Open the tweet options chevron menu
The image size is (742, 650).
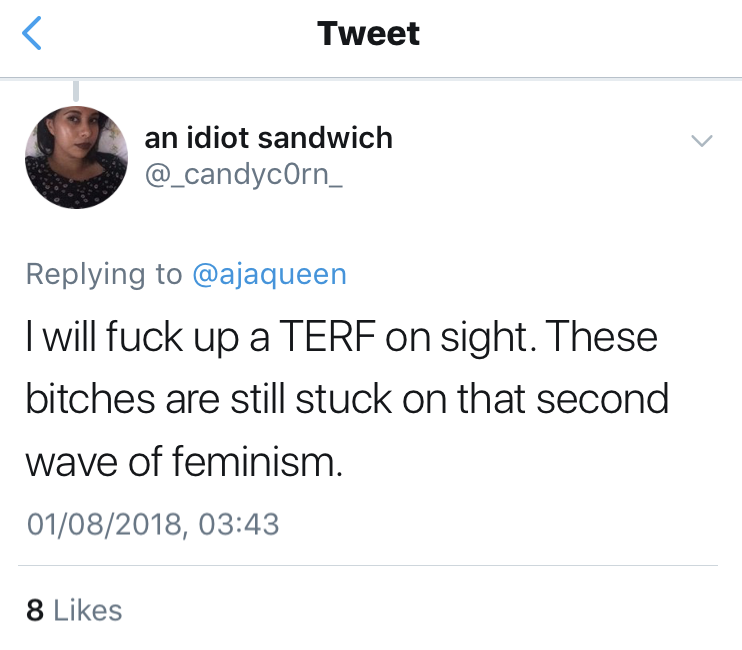[x=703, y=141]
